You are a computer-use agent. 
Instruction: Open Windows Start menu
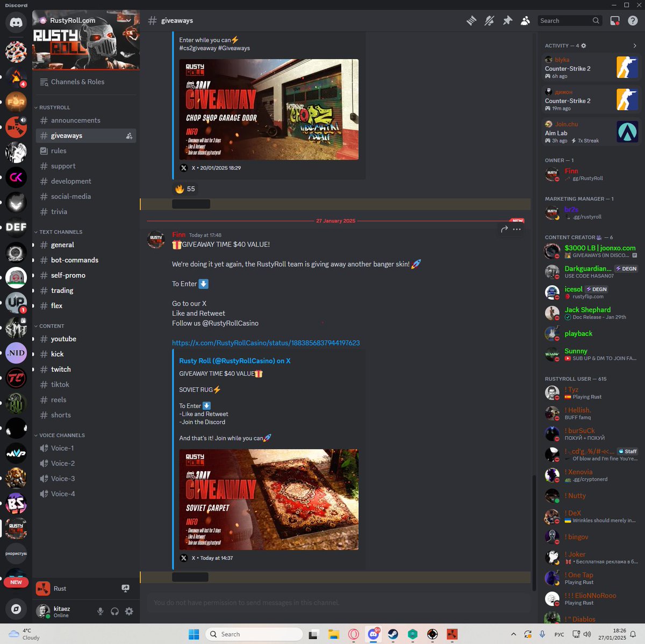tap(194, 634)
